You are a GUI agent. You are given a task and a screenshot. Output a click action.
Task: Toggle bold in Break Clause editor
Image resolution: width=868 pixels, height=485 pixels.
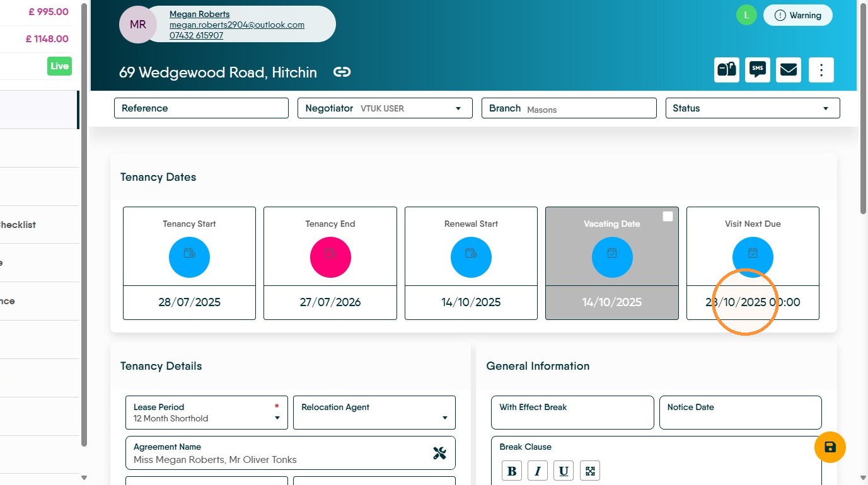point(512,471)
